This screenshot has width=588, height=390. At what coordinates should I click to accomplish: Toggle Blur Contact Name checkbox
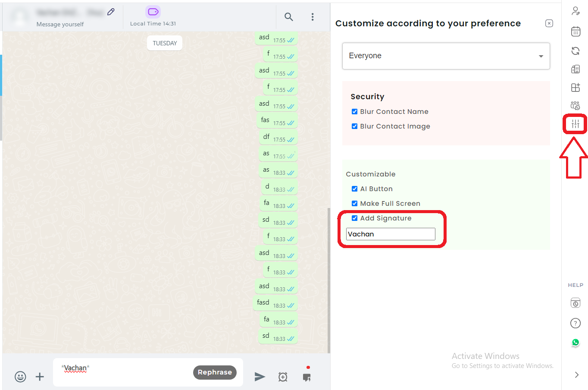tap(354, 112)
